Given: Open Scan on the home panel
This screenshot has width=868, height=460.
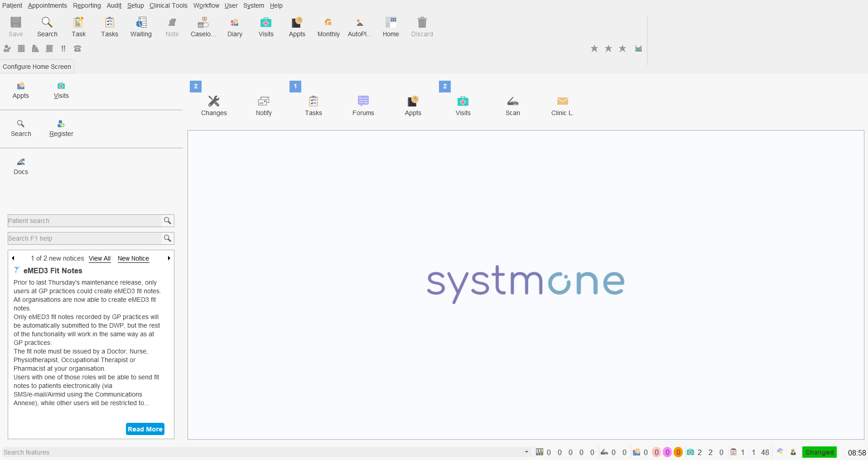Looking at the screenshot, I should click(513, 106).
